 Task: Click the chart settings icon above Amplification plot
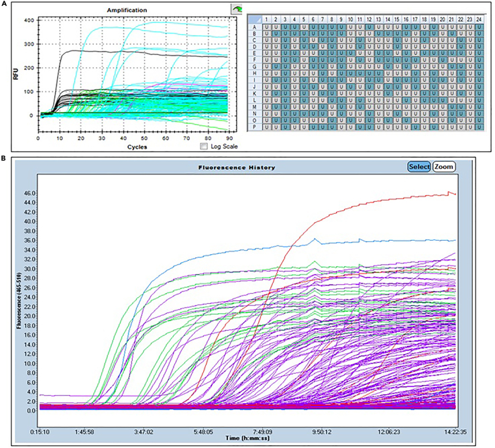pos(237,10)
